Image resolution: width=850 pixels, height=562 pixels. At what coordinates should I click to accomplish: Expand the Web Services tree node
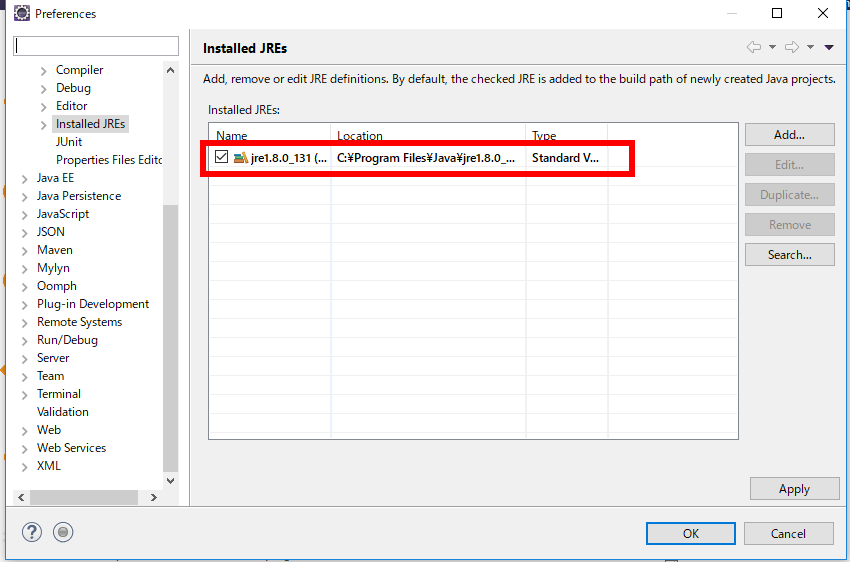point(24,449)
